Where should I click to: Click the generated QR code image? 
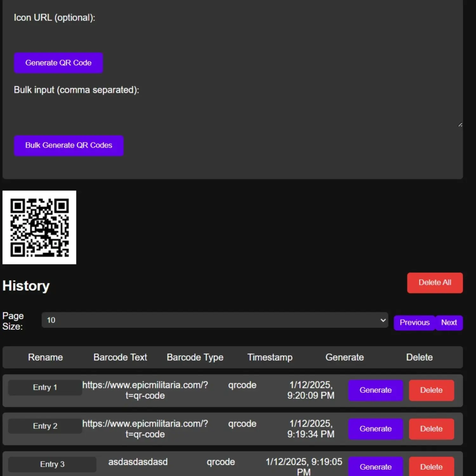(x=39, y=227)
